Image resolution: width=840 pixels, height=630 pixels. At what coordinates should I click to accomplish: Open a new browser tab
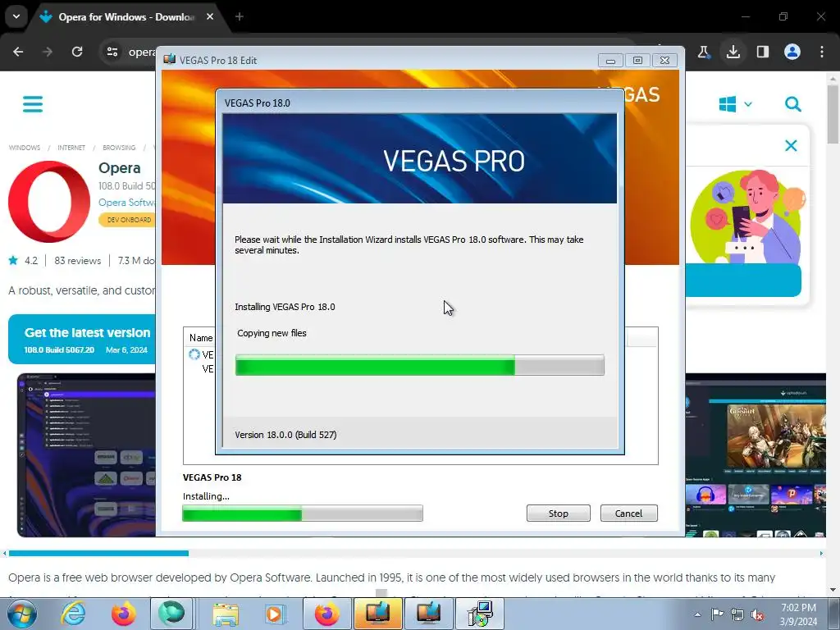pos(240,16)
